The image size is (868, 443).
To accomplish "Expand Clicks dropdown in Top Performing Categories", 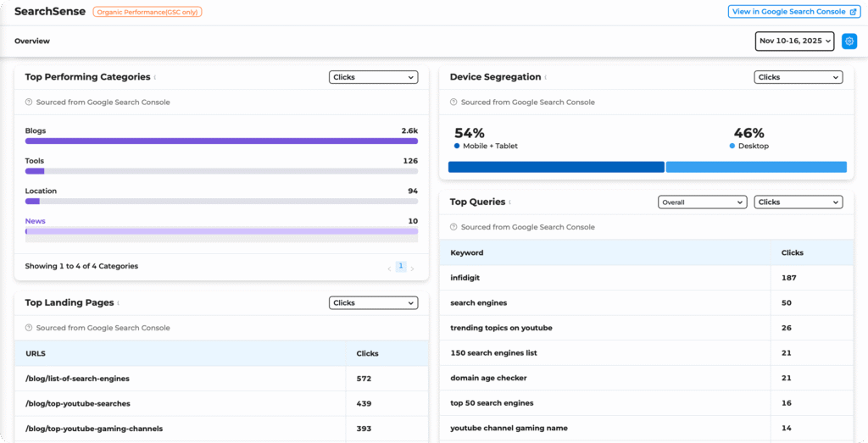I will click(373, 77).
